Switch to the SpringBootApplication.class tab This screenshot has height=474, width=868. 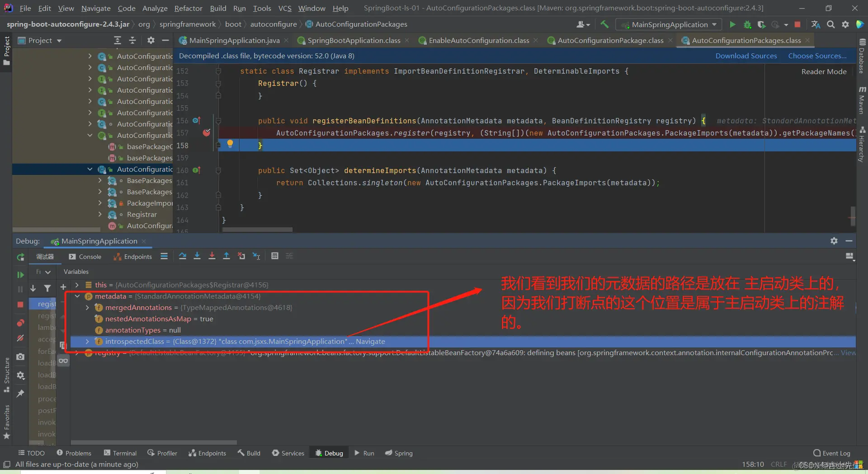[x=354, y=41]
